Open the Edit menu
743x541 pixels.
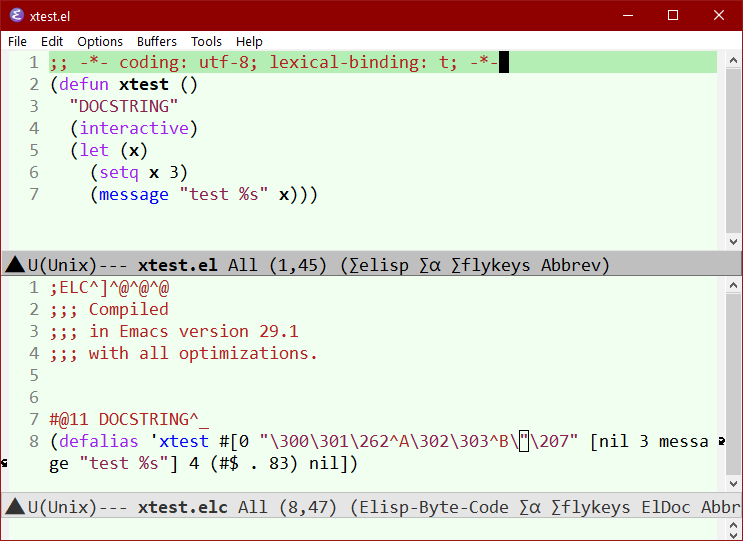[52, 42]
